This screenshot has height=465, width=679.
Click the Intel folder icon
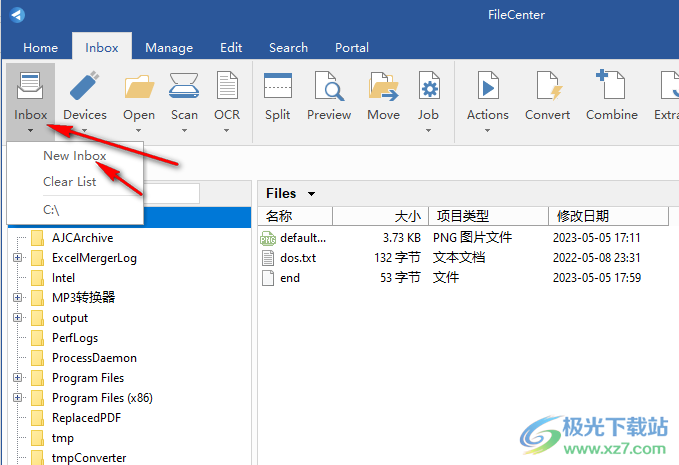coord(37,278)
